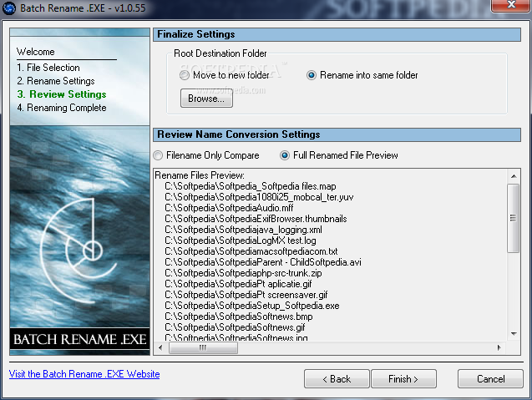
Task: Go to step 4. Renaming Complete
Action: pyautogui.click(x=62, y=108)
